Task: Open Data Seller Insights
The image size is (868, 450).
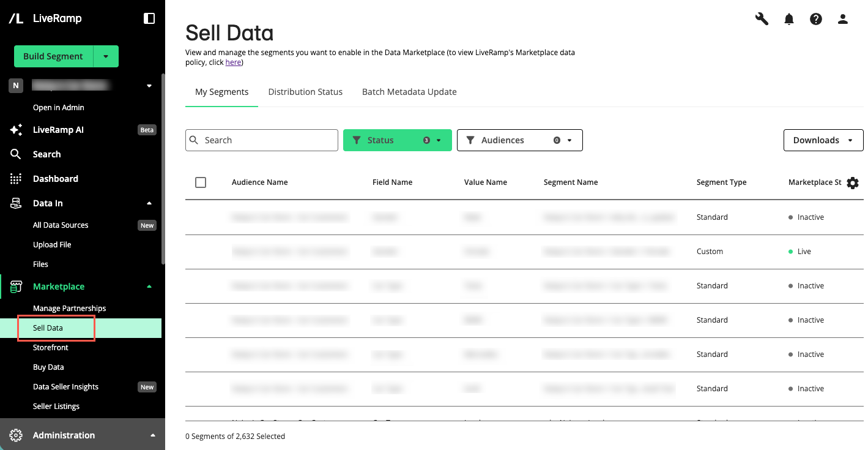Action: click(65, 387)
